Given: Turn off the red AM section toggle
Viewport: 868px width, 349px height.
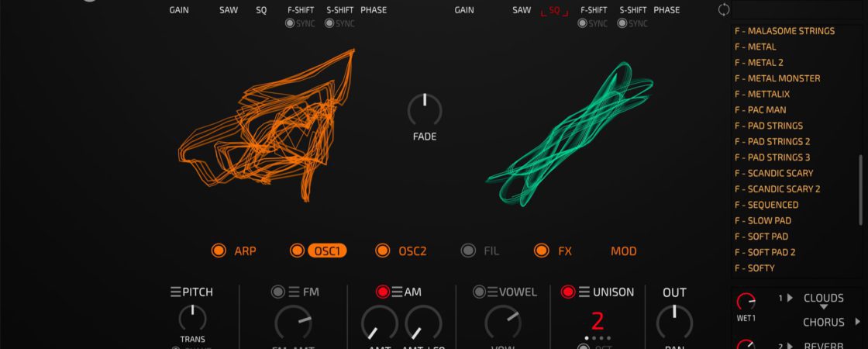Looking at the screenshot, I should click(383, 292).
